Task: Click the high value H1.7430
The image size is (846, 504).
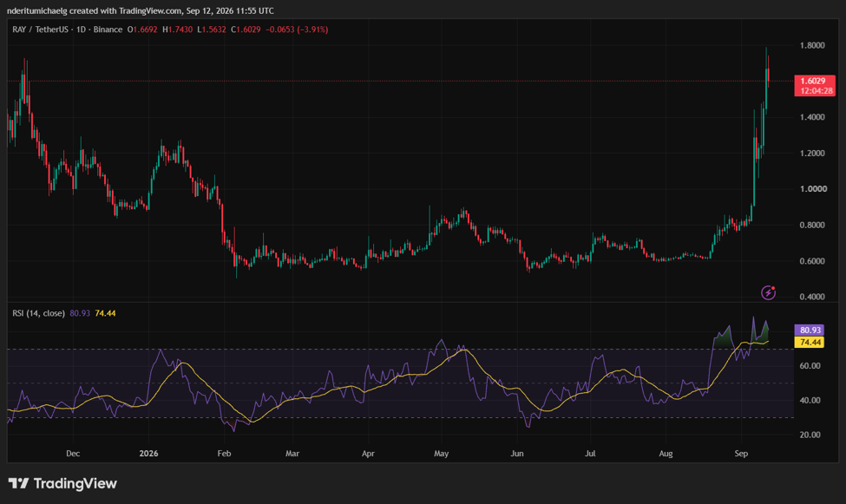Action: (x=178, y=29)
